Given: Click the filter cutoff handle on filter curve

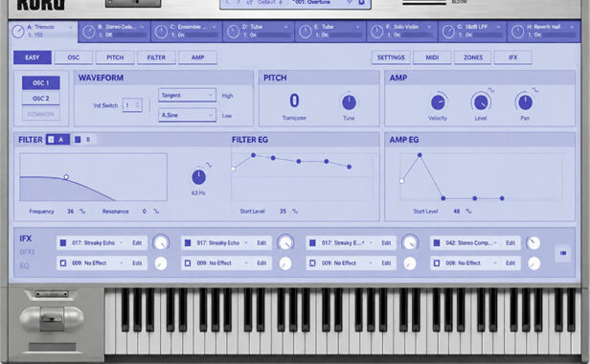Looking at the screenshot, I should tap(66, 177).
